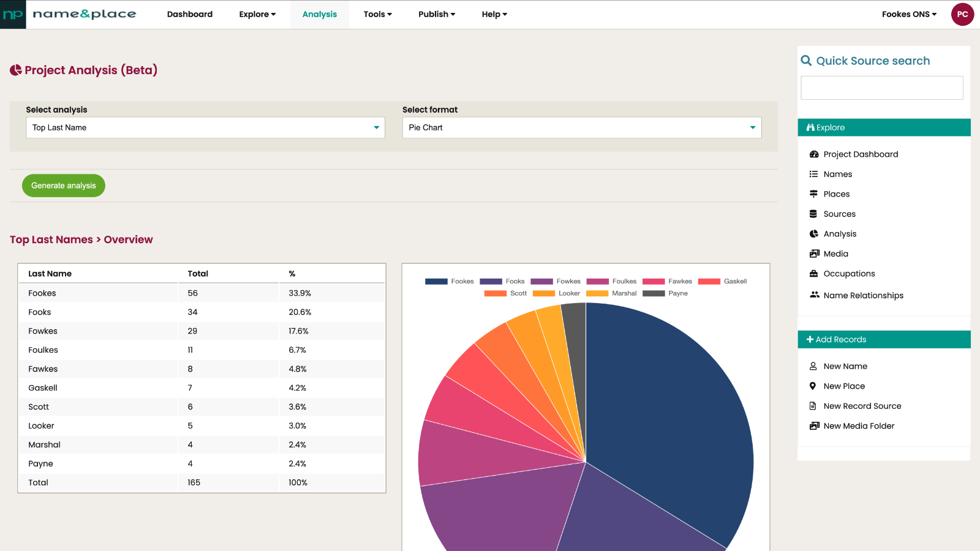Click the Quick Source search input field

(x=882, y=88)
